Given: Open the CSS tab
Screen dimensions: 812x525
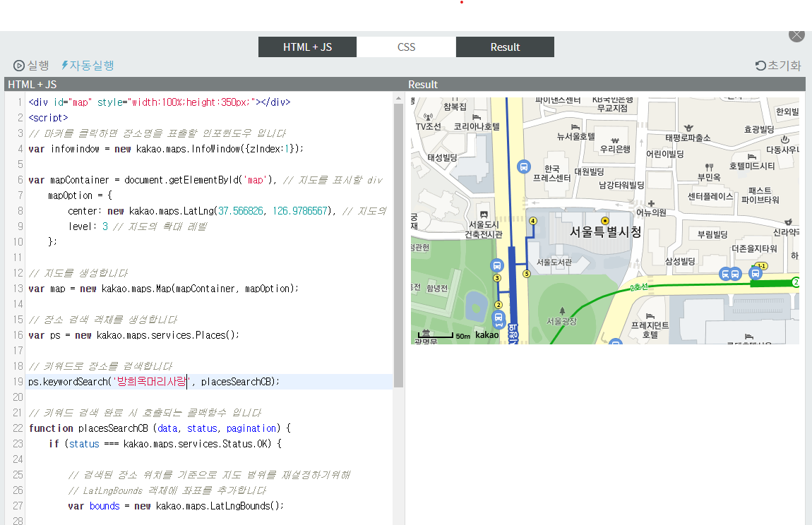Looking at the screenshot, I should pos(406,47).
